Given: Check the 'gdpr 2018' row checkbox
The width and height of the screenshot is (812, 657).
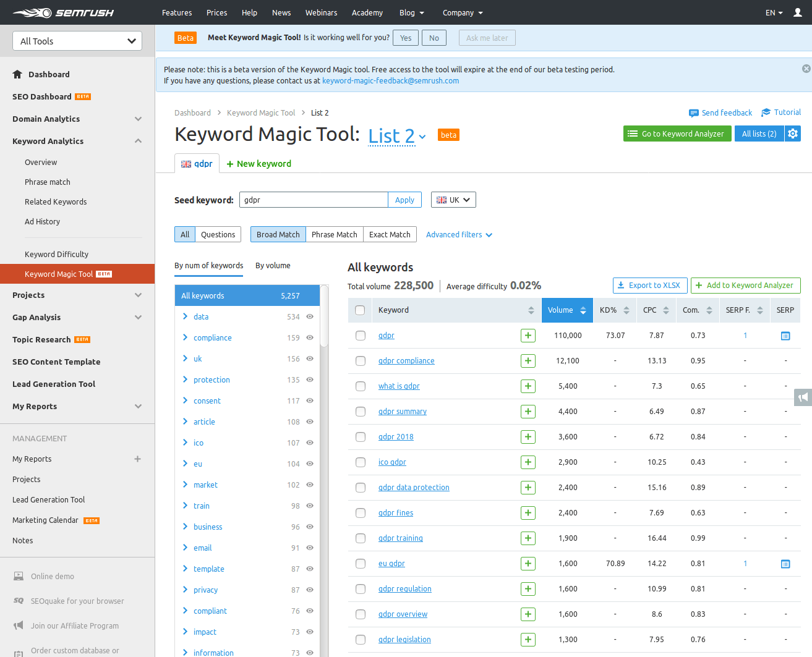Looking at the screenshot, I should coord(360,437).
